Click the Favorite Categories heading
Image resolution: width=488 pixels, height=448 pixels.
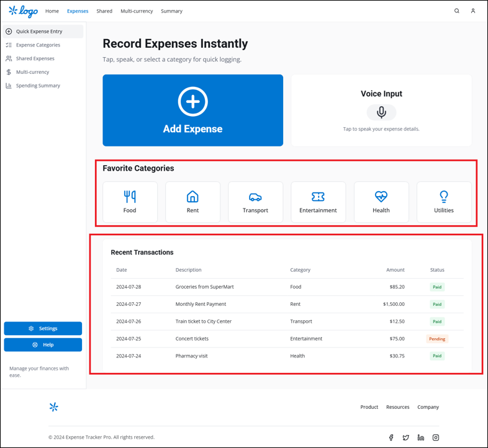138,168
